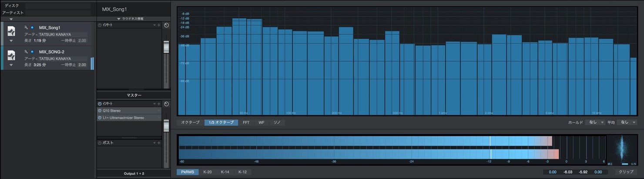Click the master volume fader
Viewport: 644px width, 179px height.
(166, 126)
